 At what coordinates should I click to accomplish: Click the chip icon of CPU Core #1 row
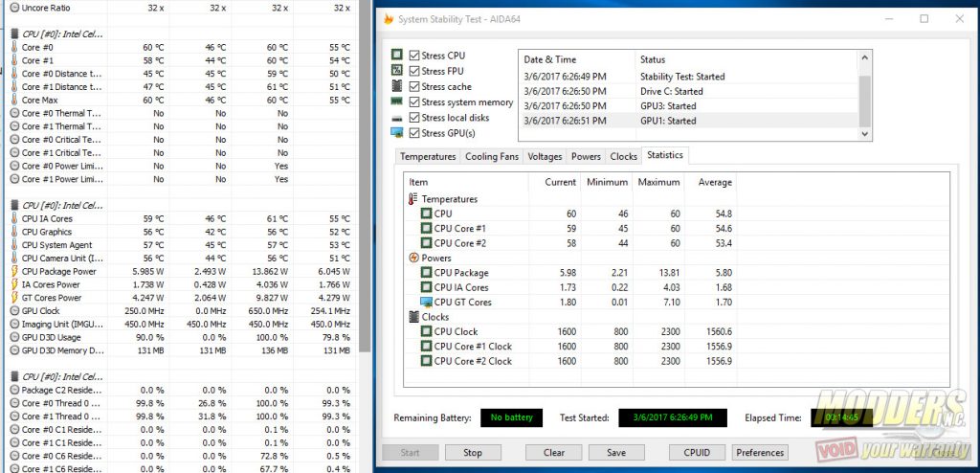point(426,229)
